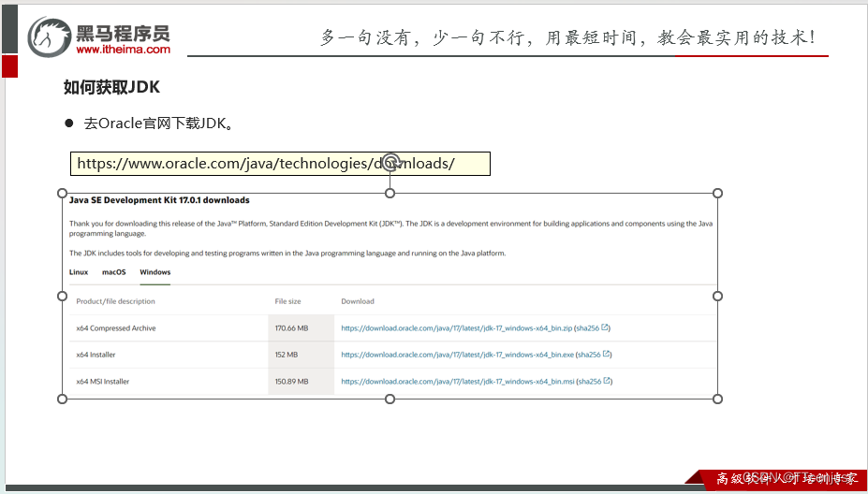Click the x64 MSI Installer cell
The image size is (868, 494).
pos(103,381)
